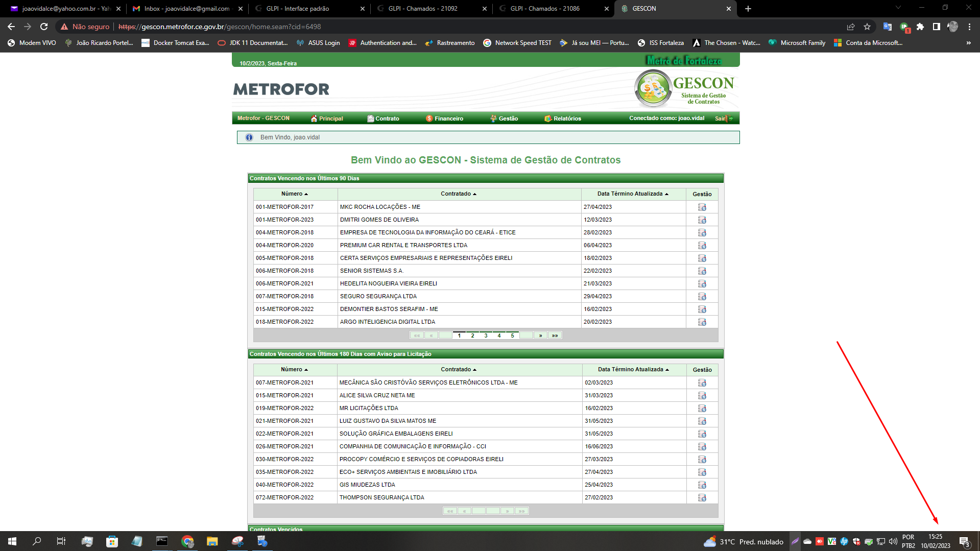Open Gestão icon for SOLUÇÃO GRÁFICA EMBALAGENS EIRELI

coord(702,434)
